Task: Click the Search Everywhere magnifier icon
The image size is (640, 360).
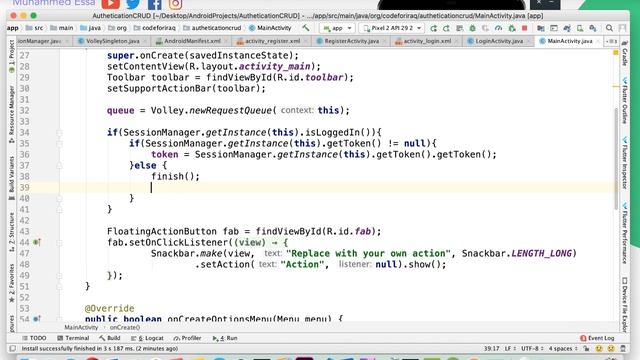Action: point(609,28)
